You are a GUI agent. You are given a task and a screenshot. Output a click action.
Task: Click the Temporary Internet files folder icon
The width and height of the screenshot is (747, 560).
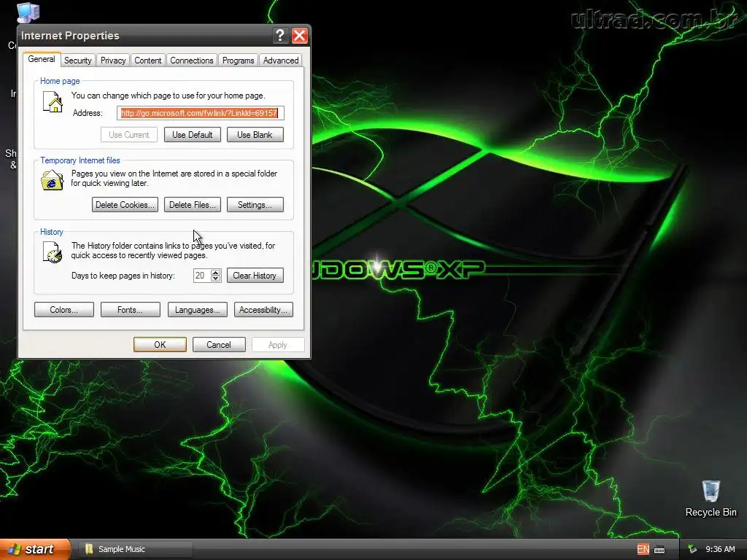point(53,181)
